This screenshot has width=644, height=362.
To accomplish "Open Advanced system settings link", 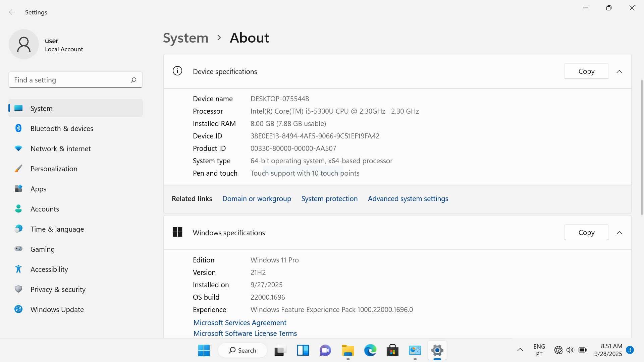I will click(x=408, y=199).
